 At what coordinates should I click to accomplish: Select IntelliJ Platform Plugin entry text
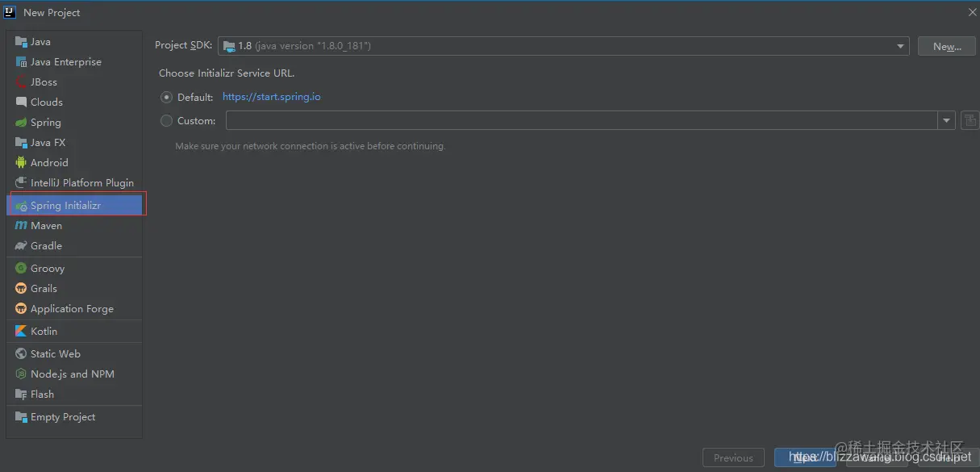[x=82, y=183]
